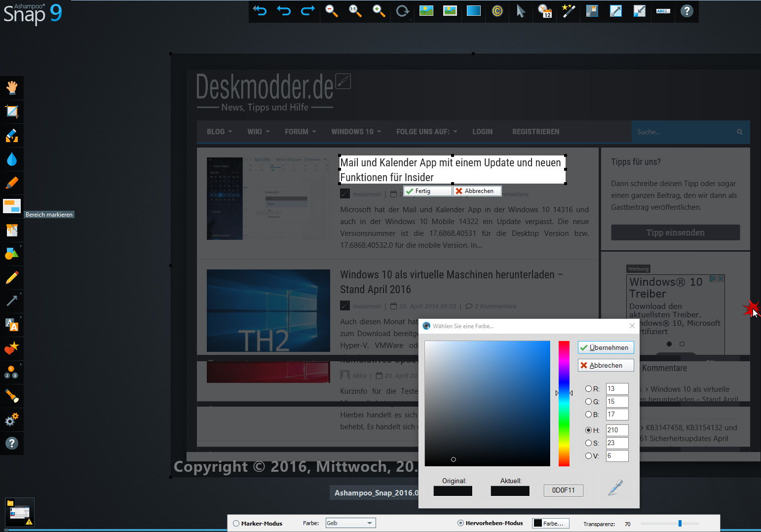Select the paint bucket fill tool

pyautogui.click(x=12, y=230)
